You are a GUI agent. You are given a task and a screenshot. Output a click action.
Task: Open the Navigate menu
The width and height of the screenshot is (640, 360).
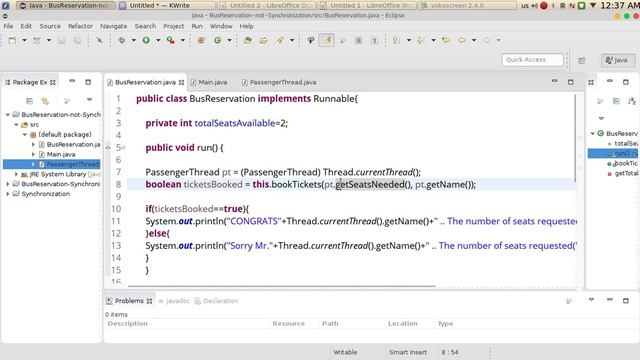point(113,26)
